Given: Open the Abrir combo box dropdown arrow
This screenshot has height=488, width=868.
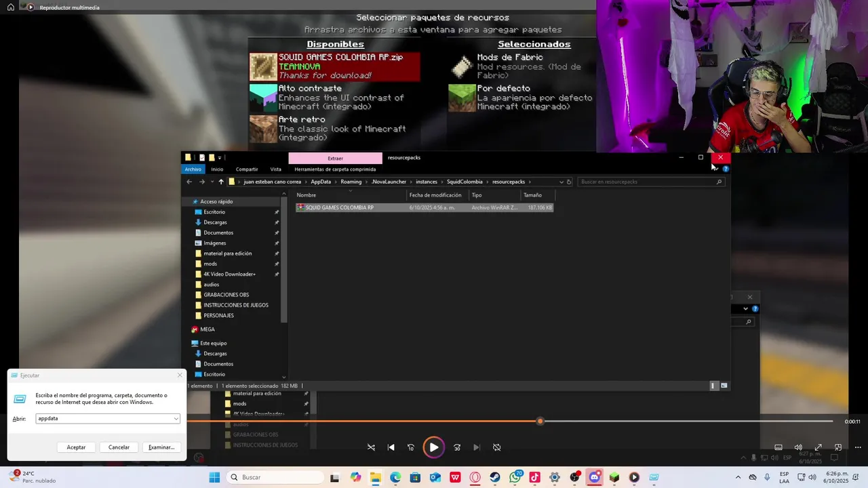Looking at the screenshot, I should 176,419.
